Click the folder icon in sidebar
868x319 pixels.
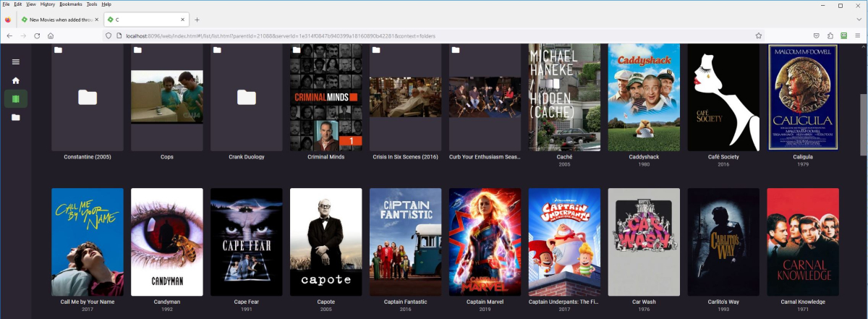pyautogui.click(x=15, y=117)
